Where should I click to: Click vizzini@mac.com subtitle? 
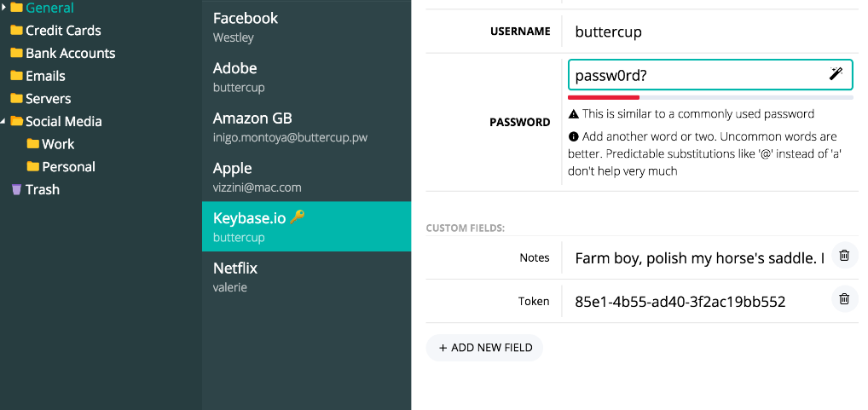click(x=257, y=187)
